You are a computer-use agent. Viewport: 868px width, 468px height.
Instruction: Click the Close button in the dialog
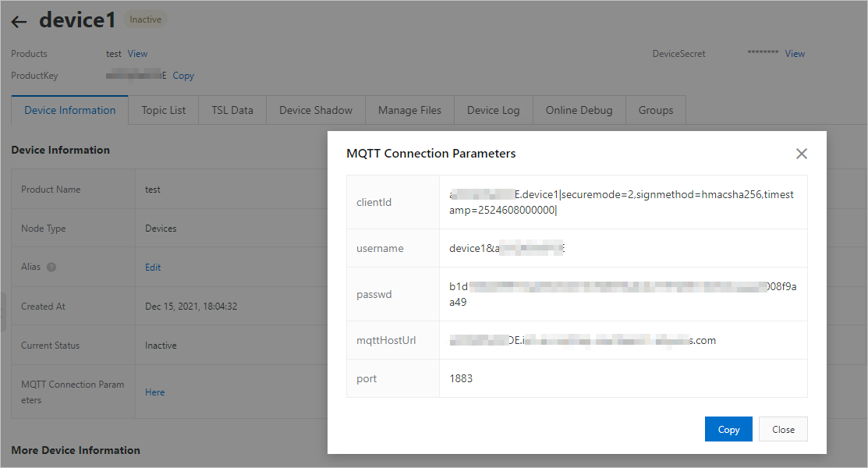click(x=783, y=429)
